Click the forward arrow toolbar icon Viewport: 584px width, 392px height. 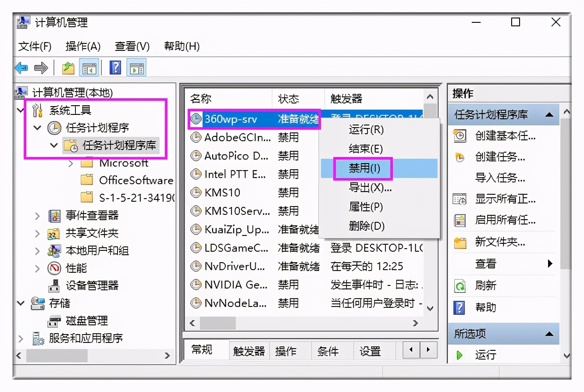[x=41, y=68]
